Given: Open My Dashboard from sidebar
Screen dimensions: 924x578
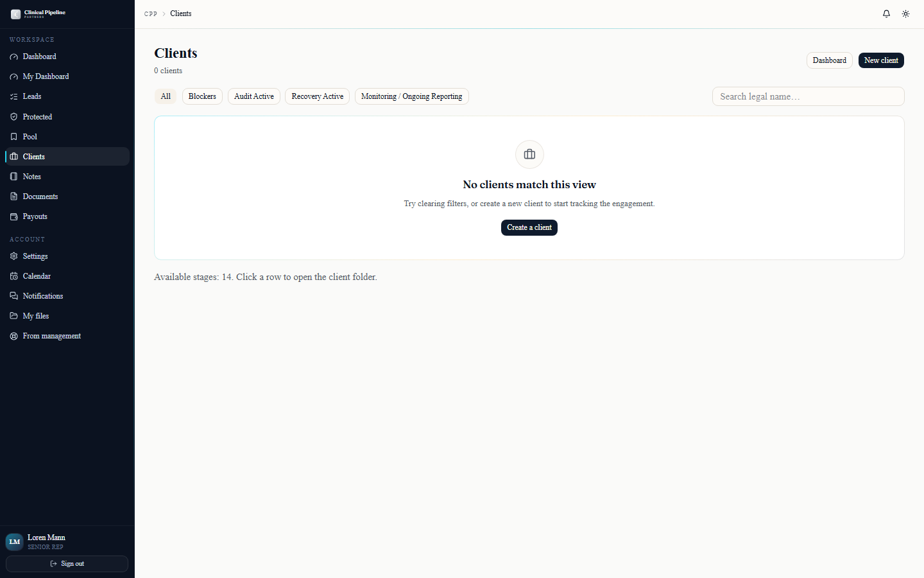Looking at the screenshot, I should pos(67,76).
